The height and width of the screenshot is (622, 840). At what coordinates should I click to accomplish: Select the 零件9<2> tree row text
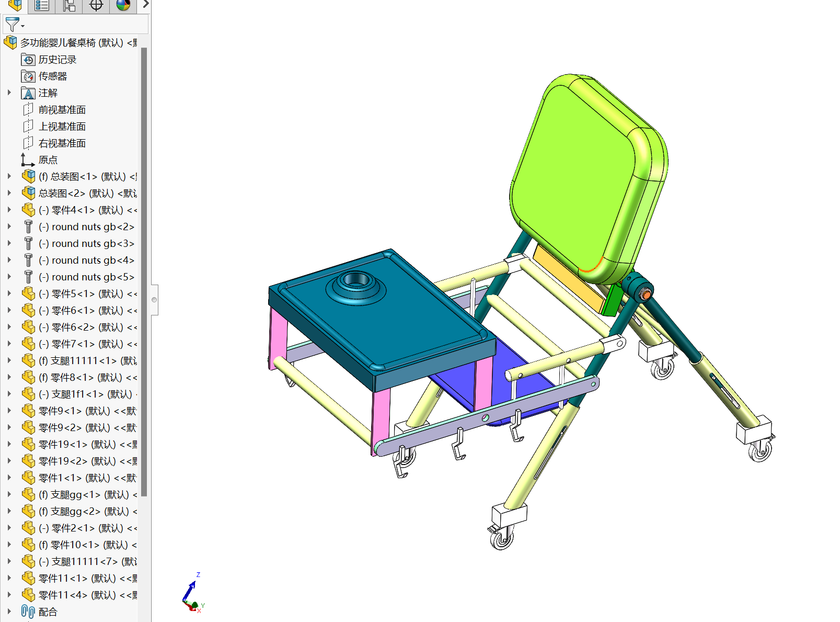tap(87, 427)
